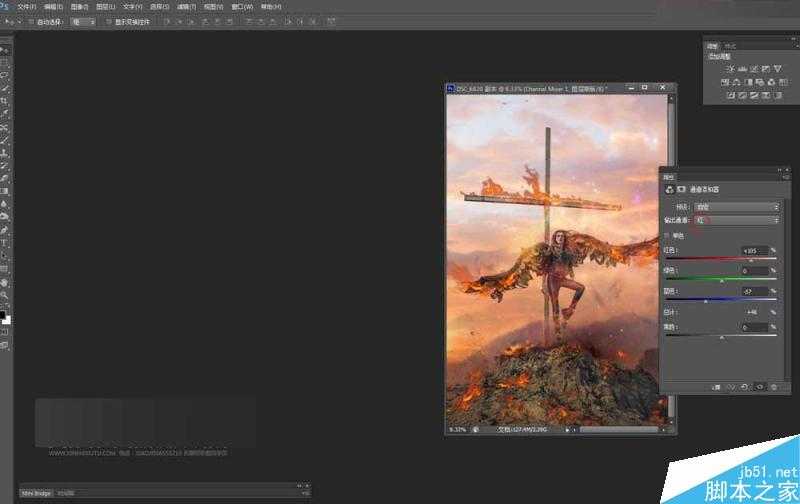The height and width of the screenshot is (504, 800).
Task: Open the Filter (滤镜) menu
Action: coord(183,6)
